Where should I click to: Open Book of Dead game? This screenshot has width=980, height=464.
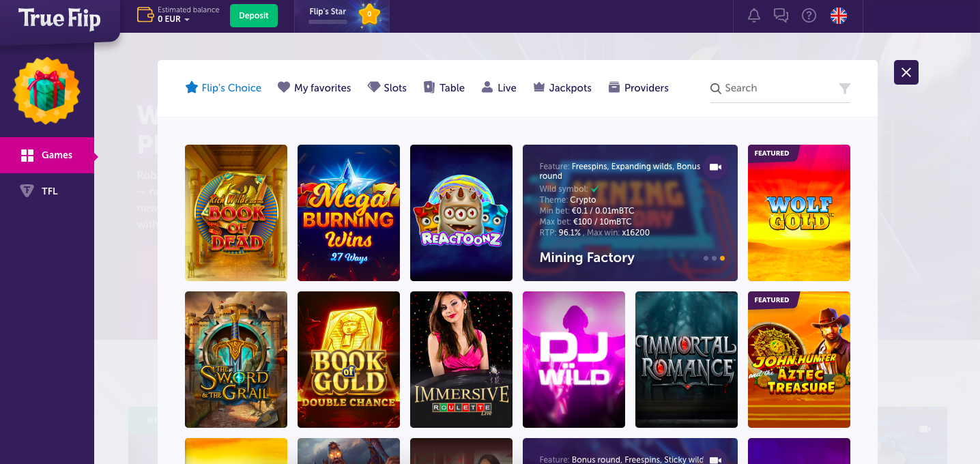[236, 213]
